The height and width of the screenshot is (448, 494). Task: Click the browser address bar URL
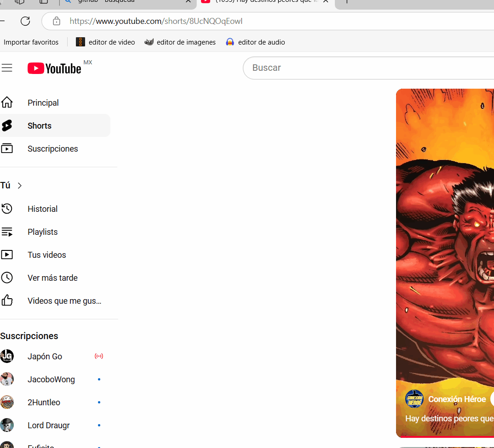tap(156, 21)
